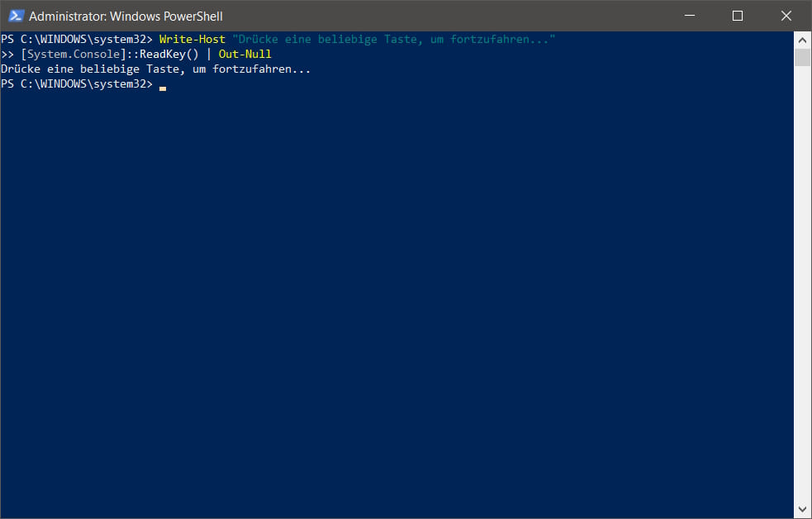Click the Drücke eine beliebige Taste output line
Image resolution: width=812 pixels, height=519 pixels.
coord(157,69)
